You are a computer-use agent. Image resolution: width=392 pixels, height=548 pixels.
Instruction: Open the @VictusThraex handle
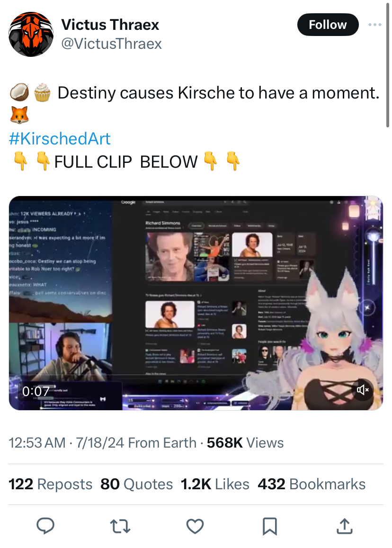[x=111, y=44]
